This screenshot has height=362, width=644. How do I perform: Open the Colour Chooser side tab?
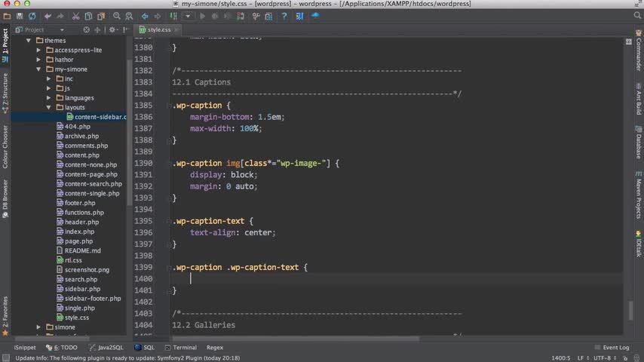5,147
